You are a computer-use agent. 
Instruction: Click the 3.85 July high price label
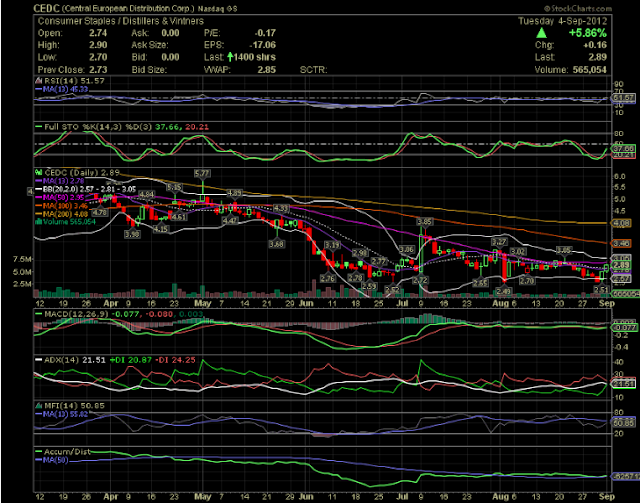(424, 222)
